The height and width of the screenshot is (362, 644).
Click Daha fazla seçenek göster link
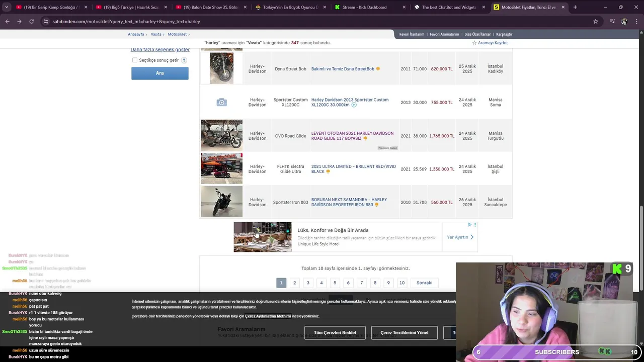[x=160, y=49]
